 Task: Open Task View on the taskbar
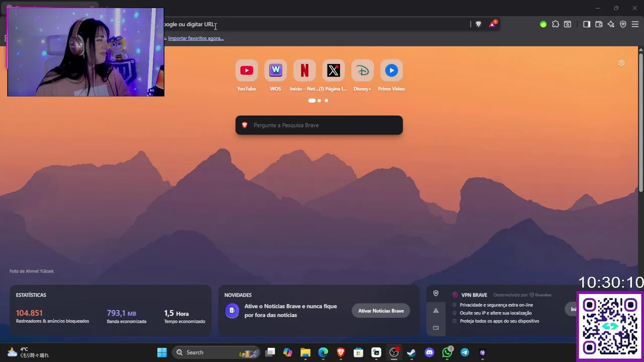point(270,352)
